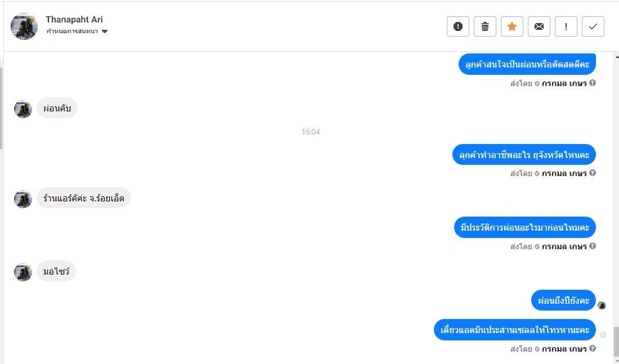Click the Thanapaht Ari name link
This screenshot has height=364, width=619.
tap(74, 19)
